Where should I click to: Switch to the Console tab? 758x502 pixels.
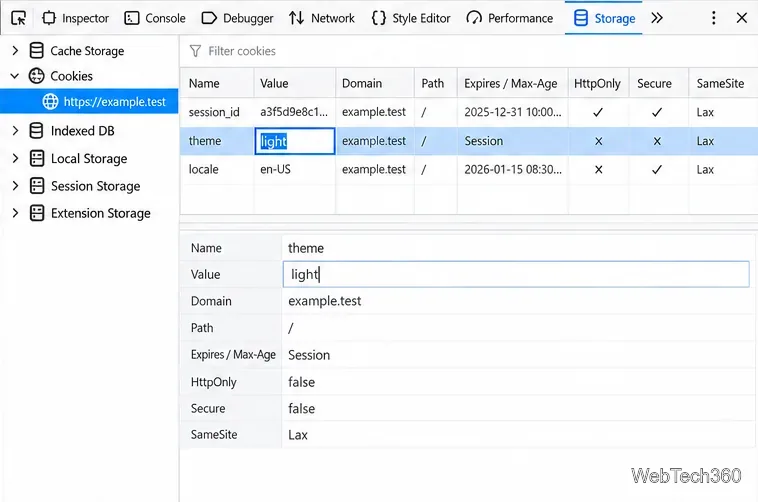[x=155, y=18]
